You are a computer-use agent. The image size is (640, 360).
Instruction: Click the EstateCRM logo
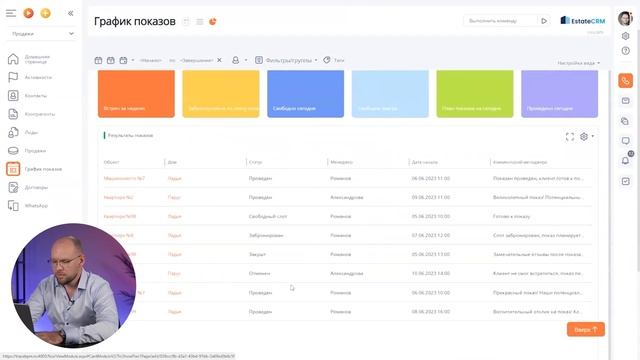[582, 20]
